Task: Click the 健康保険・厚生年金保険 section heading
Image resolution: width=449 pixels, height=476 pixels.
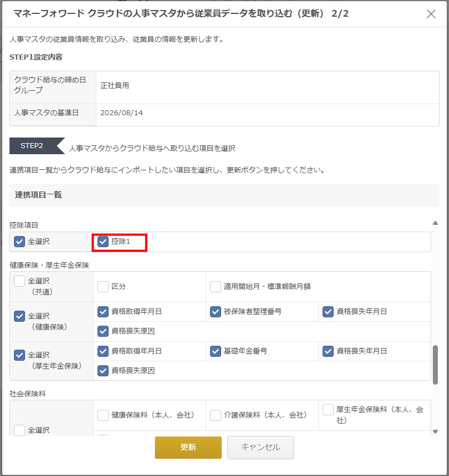Action: coord(49,266)
